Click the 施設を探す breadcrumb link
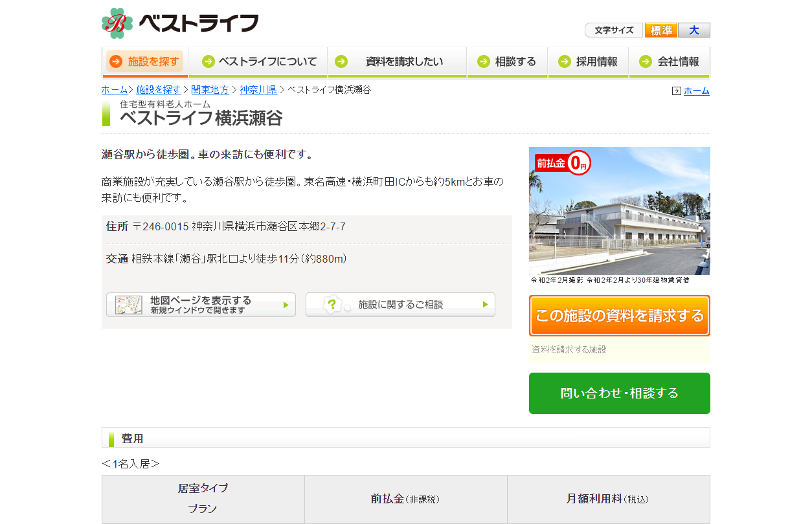 point(159,90)
